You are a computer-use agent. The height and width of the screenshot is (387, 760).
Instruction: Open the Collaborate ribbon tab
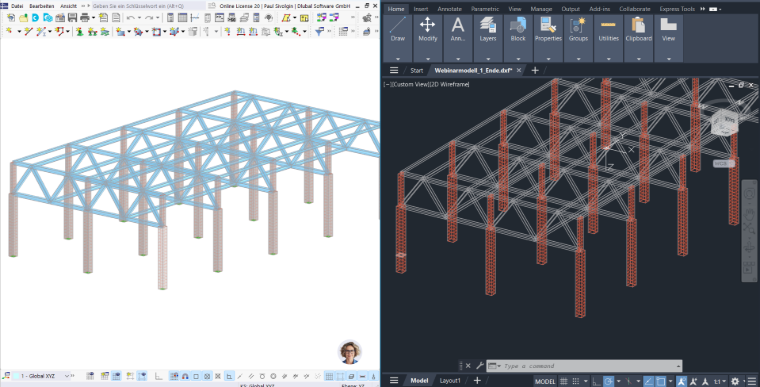coord(634,9)
